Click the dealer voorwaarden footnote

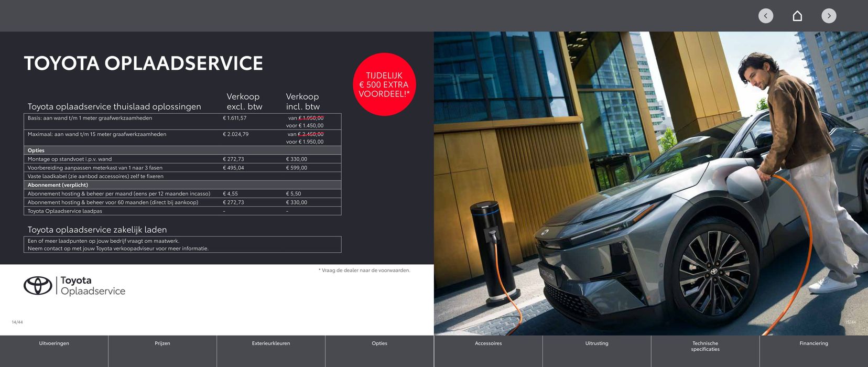click(x=364, y=271)
